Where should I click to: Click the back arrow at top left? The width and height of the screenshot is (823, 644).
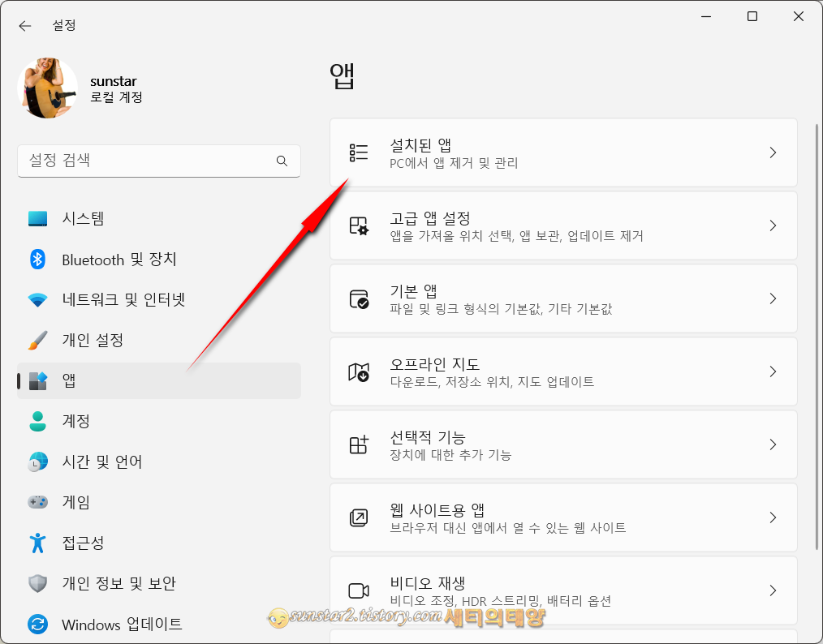coord(24,25)
